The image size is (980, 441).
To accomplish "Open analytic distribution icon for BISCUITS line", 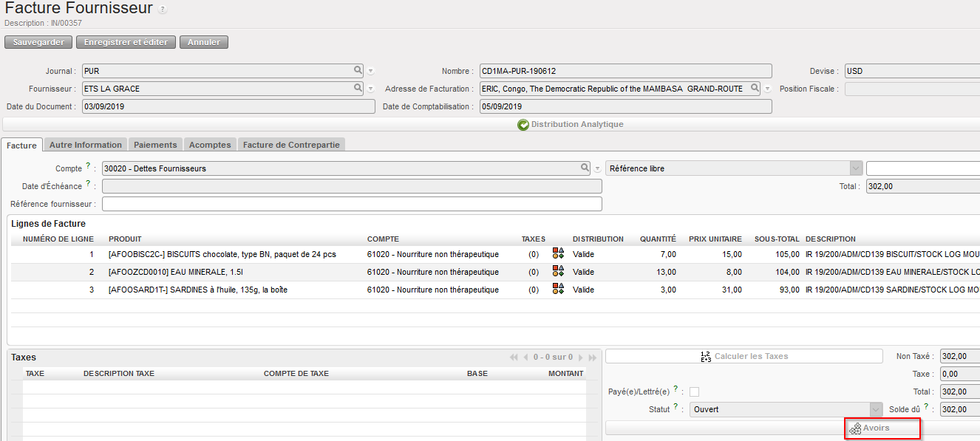I will pos(558,254).
